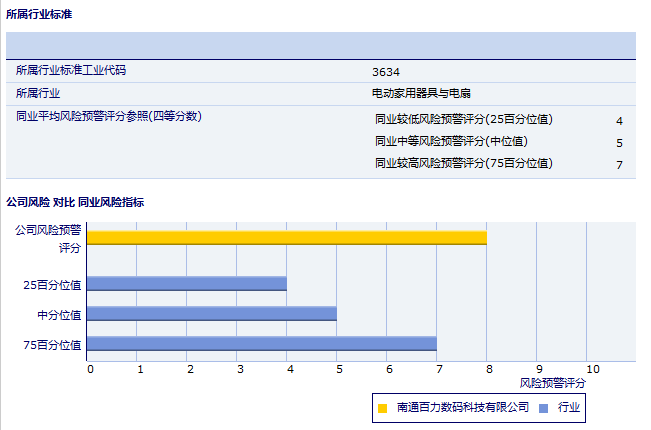Click the blue 25百分位值 bar
The width and height of the screenshot is (651, 430).
pos(186,284)
